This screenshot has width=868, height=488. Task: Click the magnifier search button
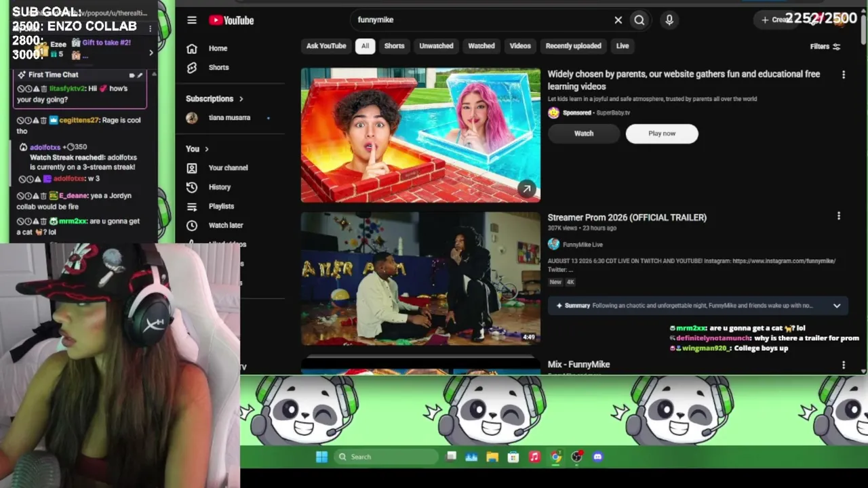pyautogui.click(x=639, y=20)
